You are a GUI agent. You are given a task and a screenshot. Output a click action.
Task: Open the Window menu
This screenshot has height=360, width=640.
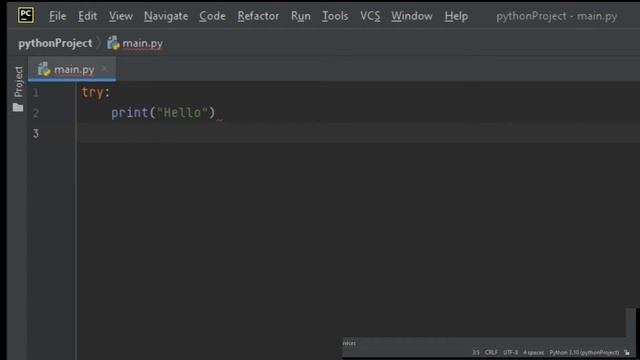[411, 16]
